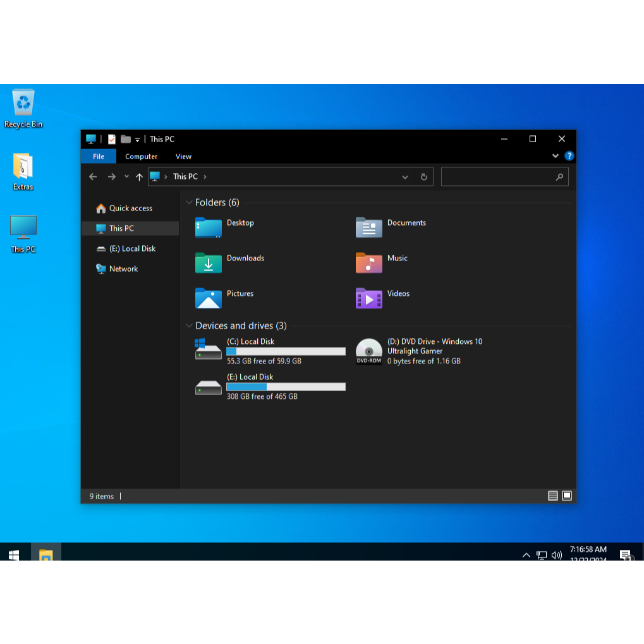Click the '0 bytes free of 1.16 GB' text
The width and height of the screenshot is (644, 644).
(x=424, y=361)
